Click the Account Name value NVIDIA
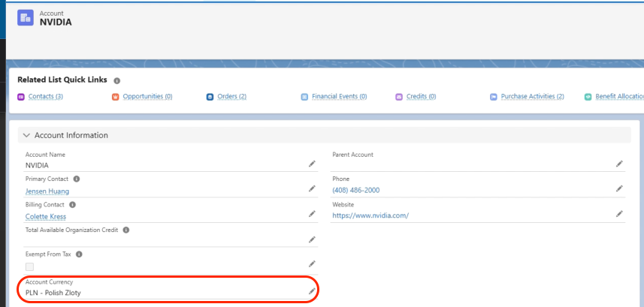The height and width of the screenshot is (307, 644). 37,165
